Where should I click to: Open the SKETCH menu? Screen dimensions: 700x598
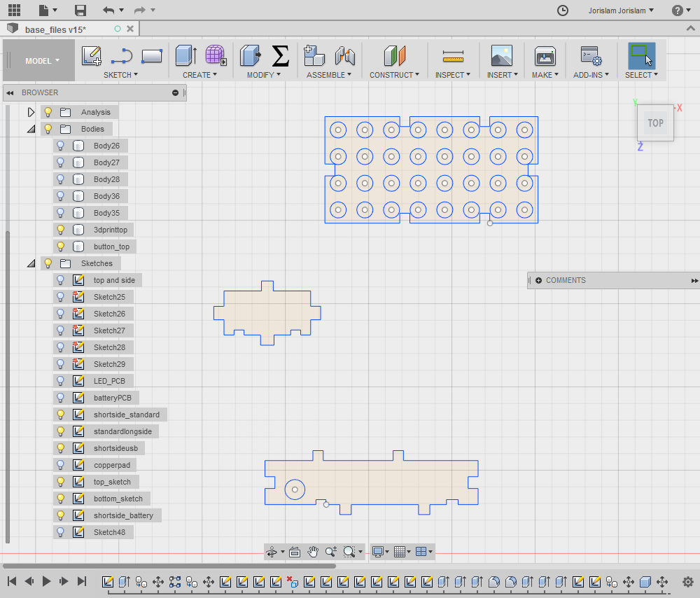tap(120, 75)
